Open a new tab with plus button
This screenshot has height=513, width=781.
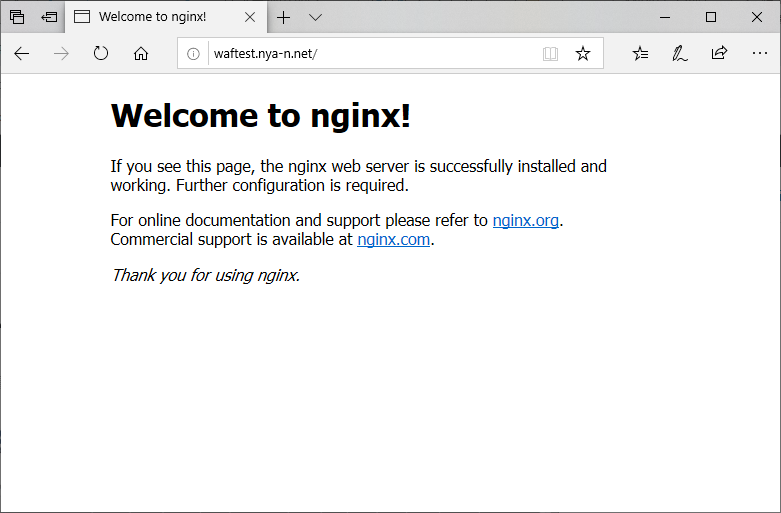coord(283,17)
